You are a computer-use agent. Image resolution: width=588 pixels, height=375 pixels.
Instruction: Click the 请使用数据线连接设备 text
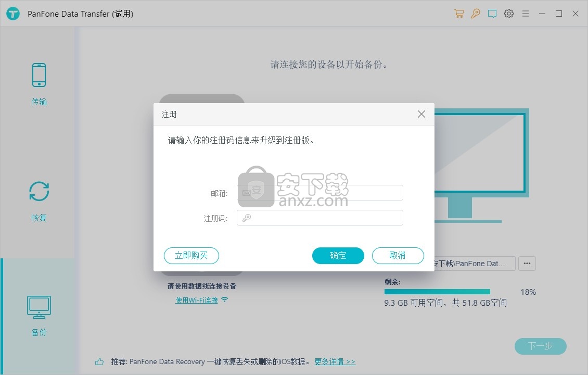pos(202,286)
